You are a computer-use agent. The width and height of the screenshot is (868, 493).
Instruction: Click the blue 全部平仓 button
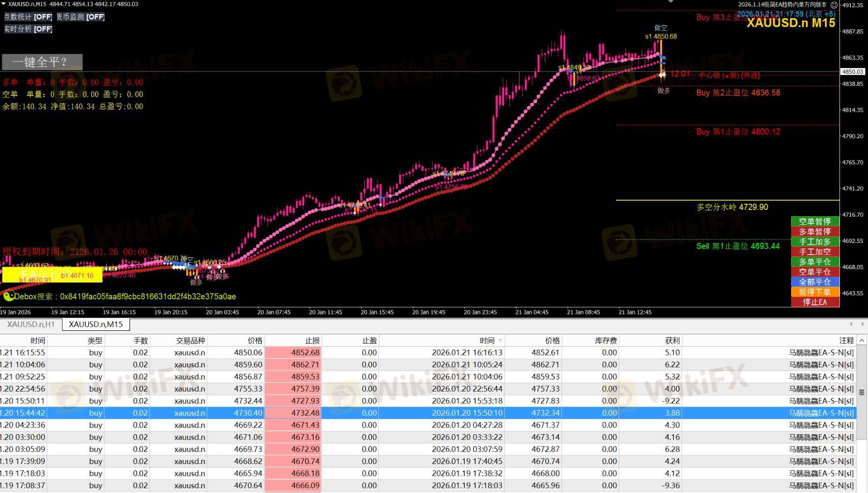[815, 282]
